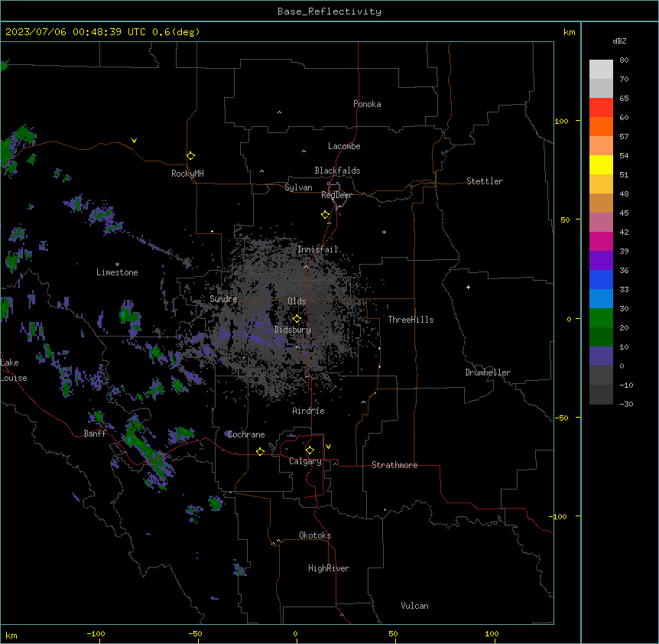Click the Lacombe city label
The width and height of the screenshot is (659, 644).
point(344,146)
